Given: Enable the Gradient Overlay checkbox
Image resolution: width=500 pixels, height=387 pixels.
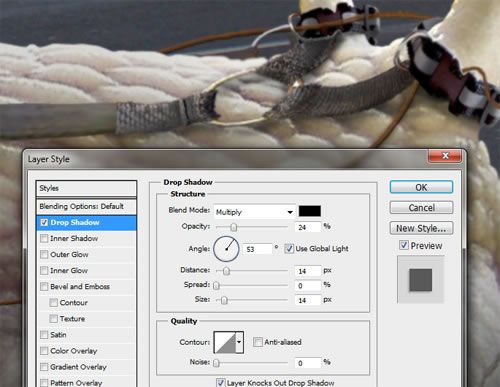Looking at the screenshot, I should [44, 367].
